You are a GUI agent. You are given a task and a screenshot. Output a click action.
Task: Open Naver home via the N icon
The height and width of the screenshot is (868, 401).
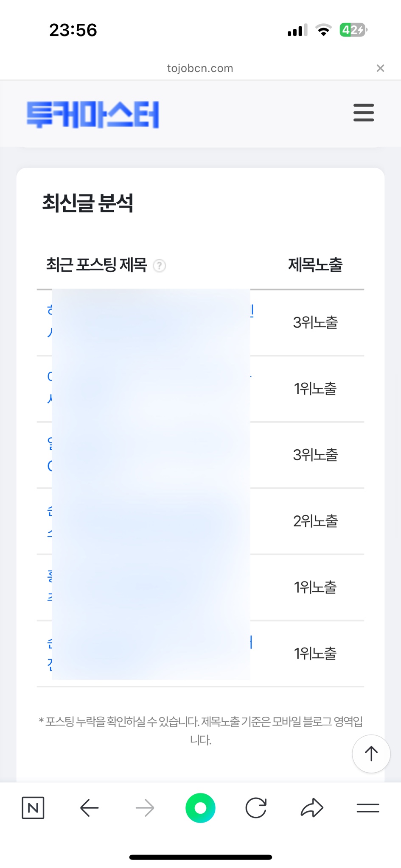33,808
